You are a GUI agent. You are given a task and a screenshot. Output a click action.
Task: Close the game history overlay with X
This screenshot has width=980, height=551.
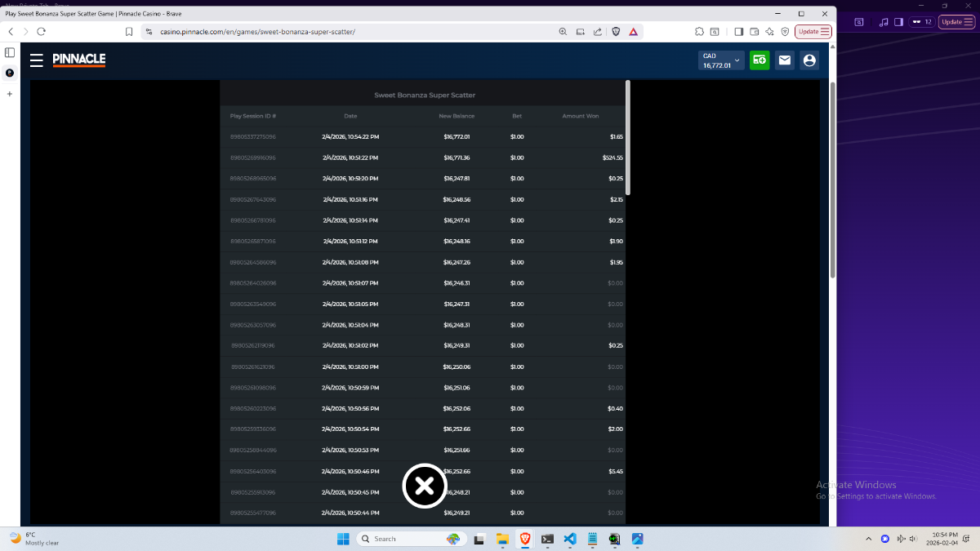click(x=425, y=487)
